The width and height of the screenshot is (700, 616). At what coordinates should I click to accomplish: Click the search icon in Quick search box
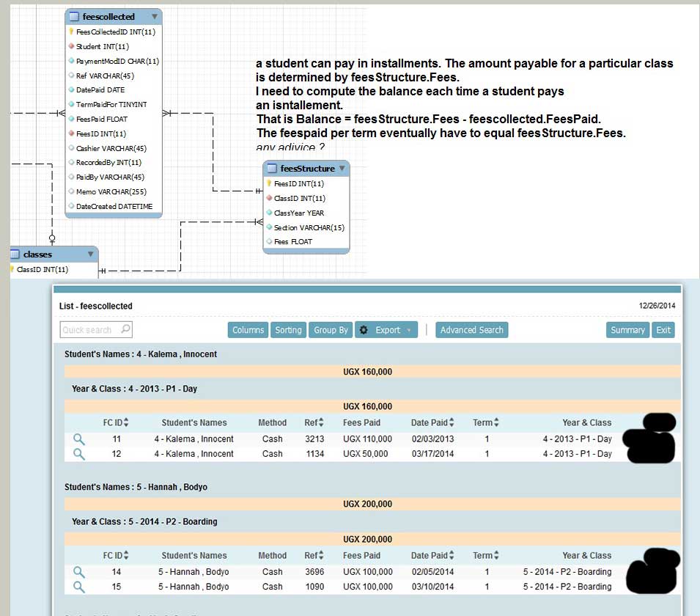125,329
